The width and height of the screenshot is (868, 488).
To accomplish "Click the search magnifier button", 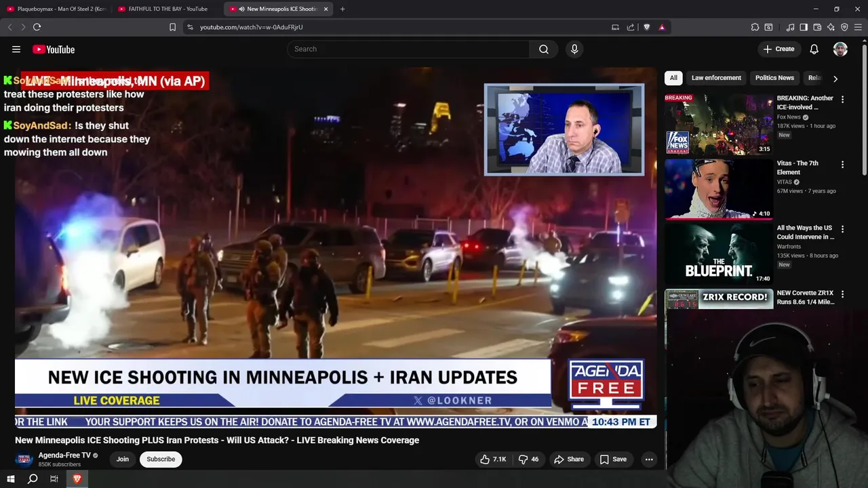I will [544, 49].
